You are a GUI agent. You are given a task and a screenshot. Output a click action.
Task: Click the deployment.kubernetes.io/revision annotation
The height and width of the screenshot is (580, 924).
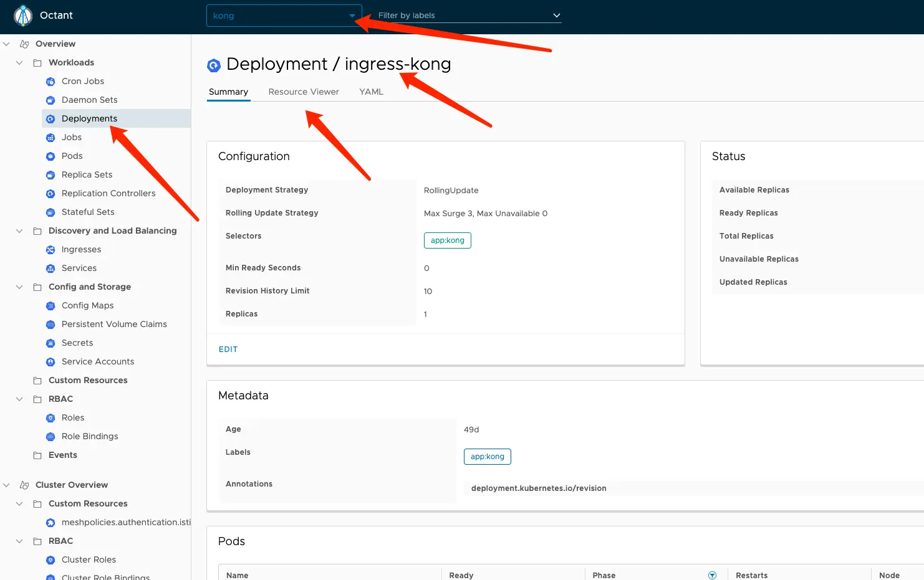[539, 488]
